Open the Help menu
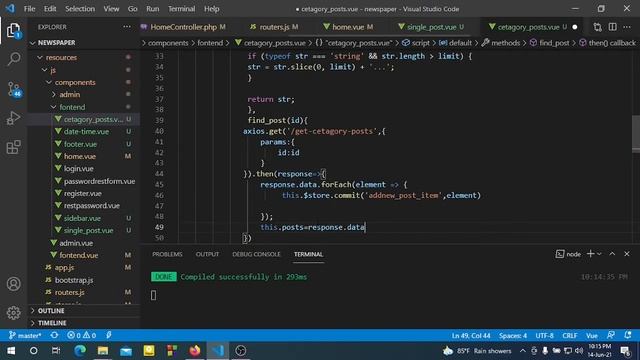This screenshot has width=640, height=360. click(x=211, y=9)
